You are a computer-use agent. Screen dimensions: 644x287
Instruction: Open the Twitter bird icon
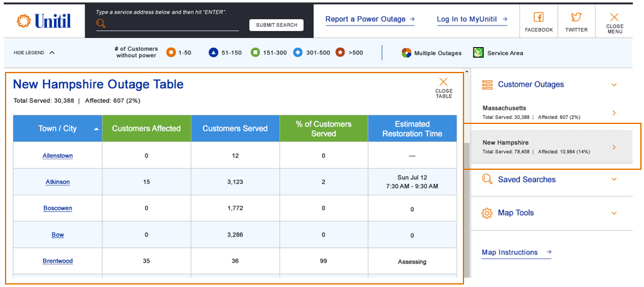point(576,17)
